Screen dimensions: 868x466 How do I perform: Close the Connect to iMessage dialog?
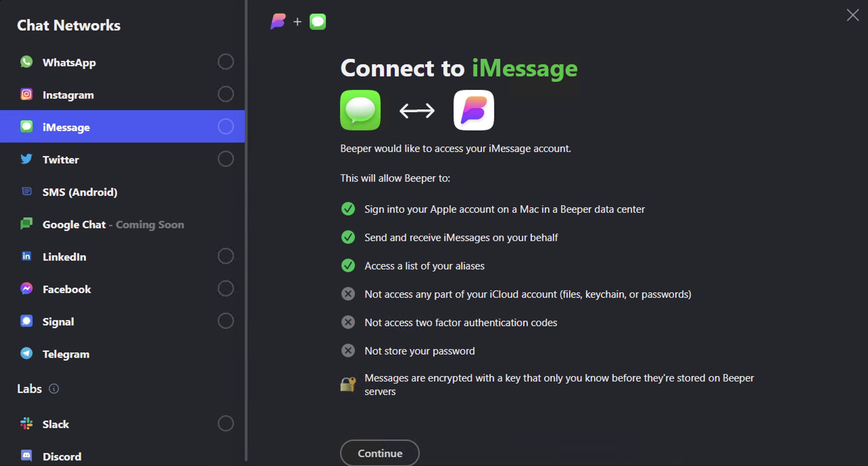(853, 15)
